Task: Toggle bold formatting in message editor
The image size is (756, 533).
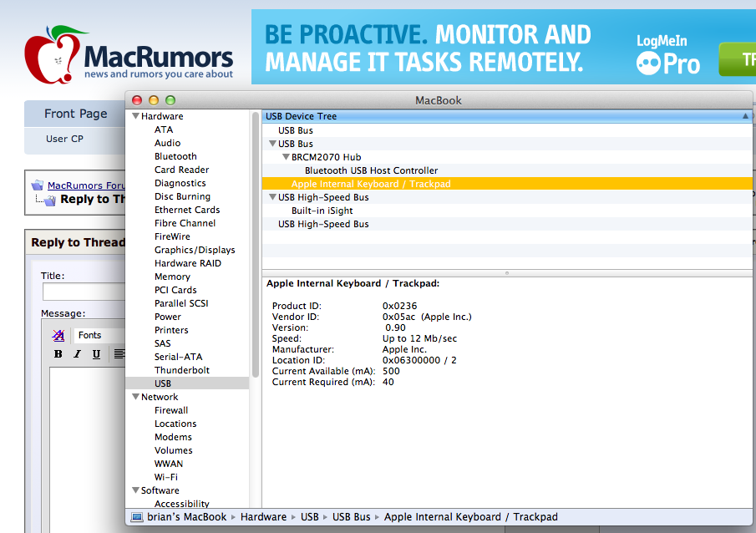Action: click(x=58, y=354)
